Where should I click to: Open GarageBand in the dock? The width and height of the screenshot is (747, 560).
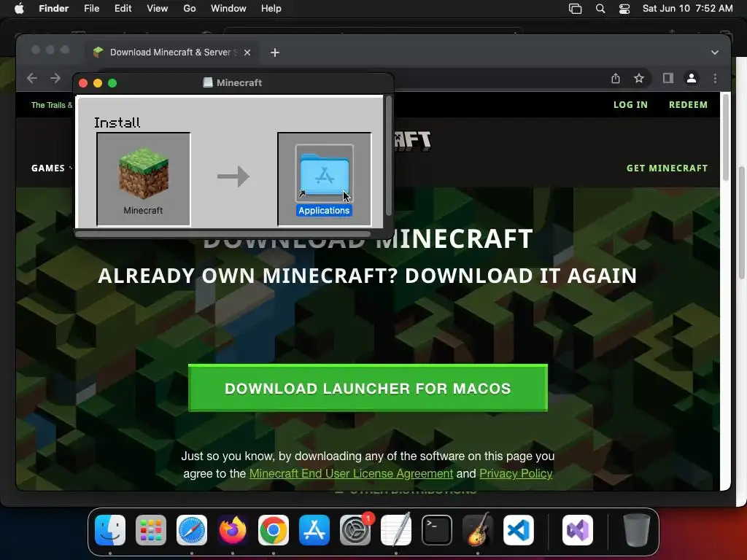[x=478, y=530]
